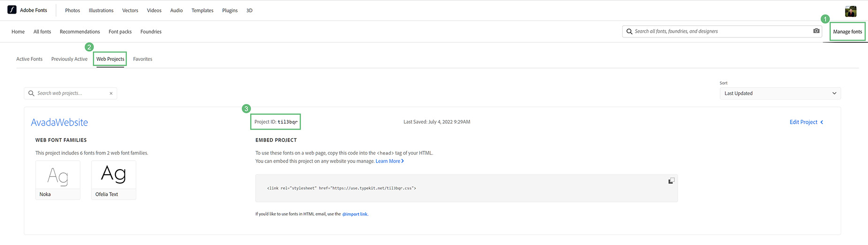This screenshot has width=868, height=245.
Task: Open Font packs in the navigation
Action: (x=120, y=32)
